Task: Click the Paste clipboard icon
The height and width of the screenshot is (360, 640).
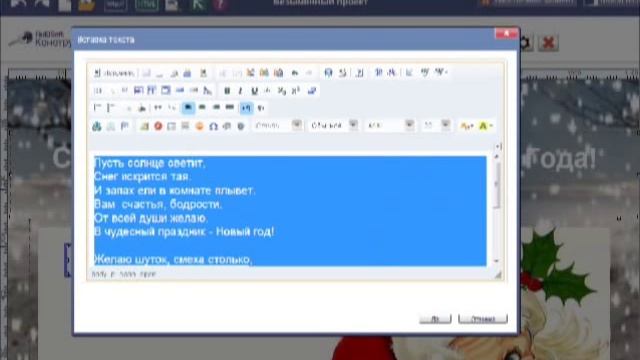Action: coord(250,73)
